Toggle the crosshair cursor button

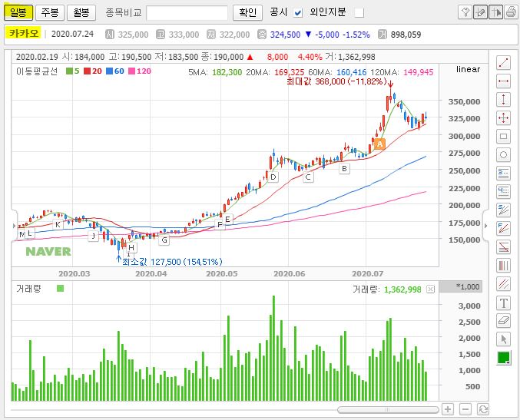495,12
